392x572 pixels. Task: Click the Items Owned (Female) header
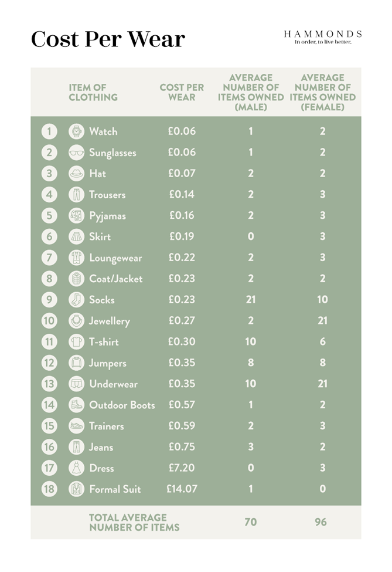[x=322, y=92]
